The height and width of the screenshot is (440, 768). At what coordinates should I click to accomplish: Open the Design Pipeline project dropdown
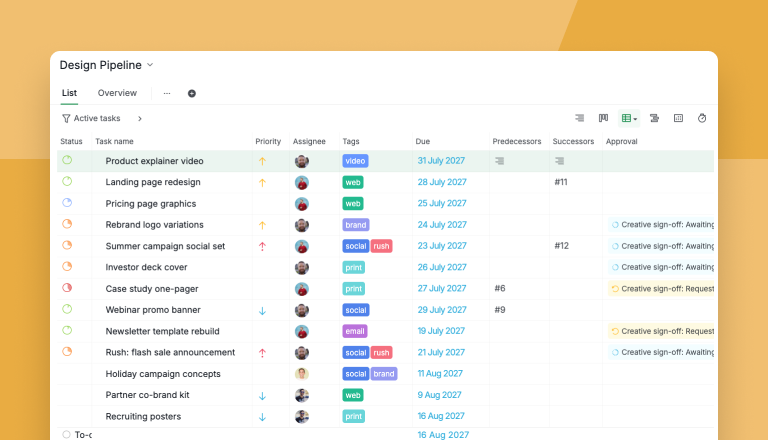point(150,65)
